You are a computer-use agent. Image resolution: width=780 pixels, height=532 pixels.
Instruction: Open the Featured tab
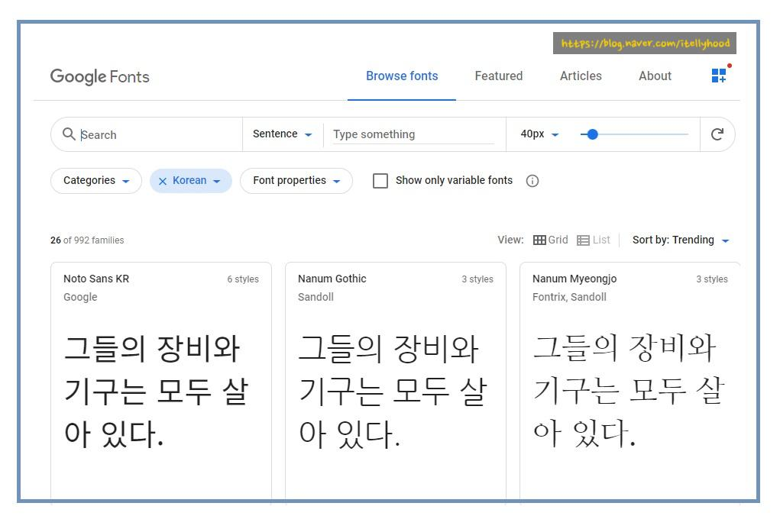coord(498,76)
